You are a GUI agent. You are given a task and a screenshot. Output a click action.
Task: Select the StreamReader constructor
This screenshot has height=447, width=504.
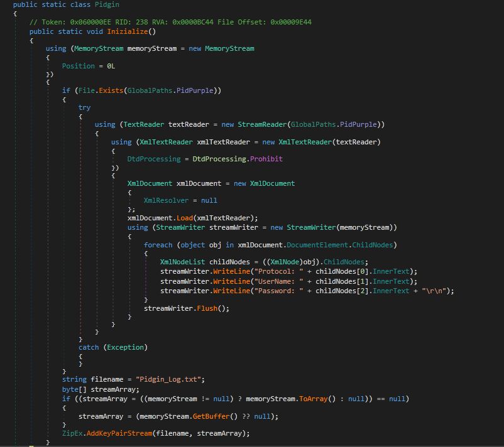pyautogui.click(x=262, y=124)
